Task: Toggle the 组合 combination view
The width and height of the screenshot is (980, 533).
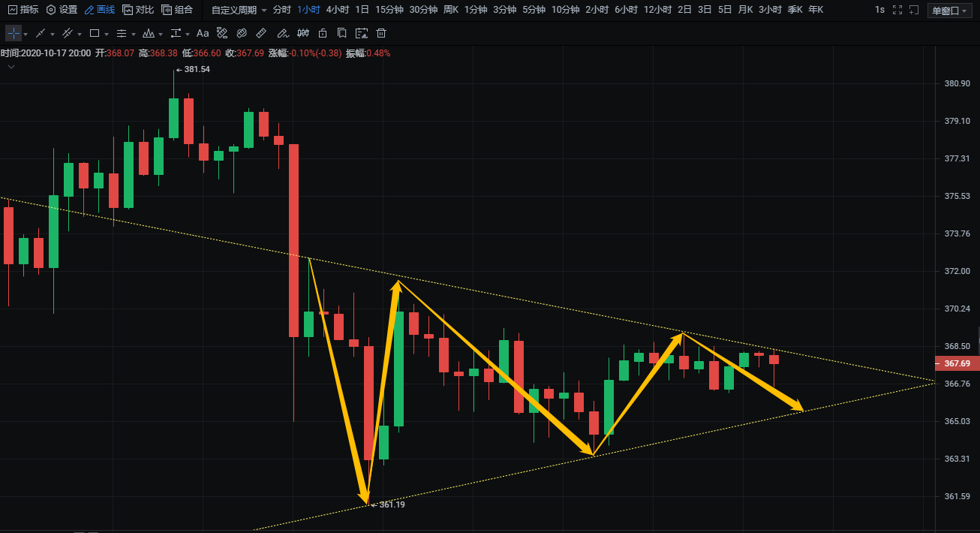Action: point(177,10)
